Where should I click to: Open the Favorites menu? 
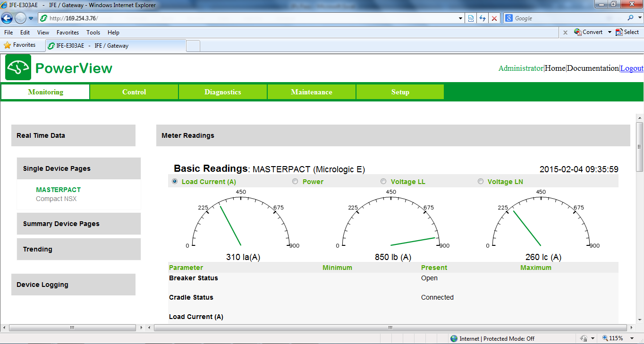pyautogui.click(x=68, y=33)
